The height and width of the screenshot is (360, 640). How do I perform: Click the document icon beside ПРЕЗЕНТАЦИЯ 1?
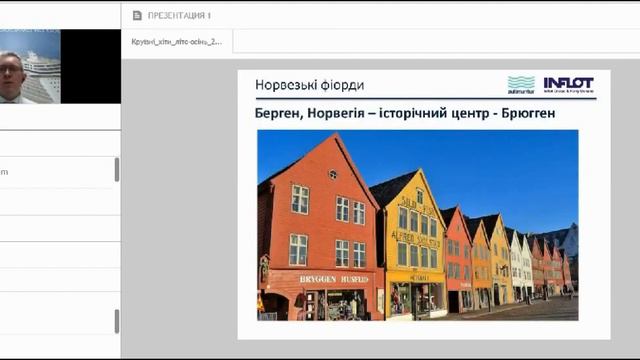pyautogui.click(x=137, y=16)
